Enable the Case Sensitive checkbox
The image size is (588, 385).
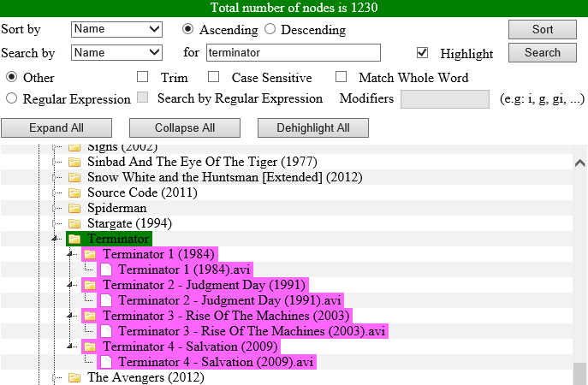click(x=213, y=76)
